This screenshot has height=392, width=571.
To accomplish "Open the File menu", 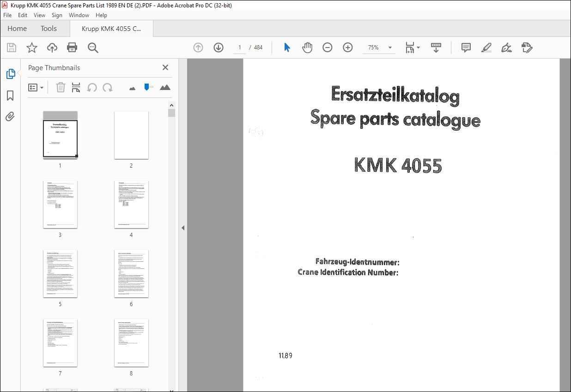I will click(x=7, y=15).
